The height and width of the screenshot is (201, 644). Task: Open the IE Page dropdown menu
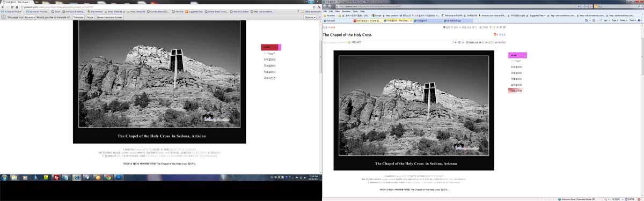pos(614,20)
